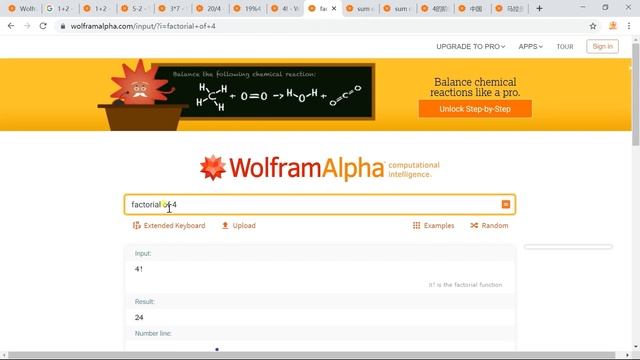Screen dimensions: 640x360
Task: Click the Unlock Step-by-Step button
Action: coord(475,109)
